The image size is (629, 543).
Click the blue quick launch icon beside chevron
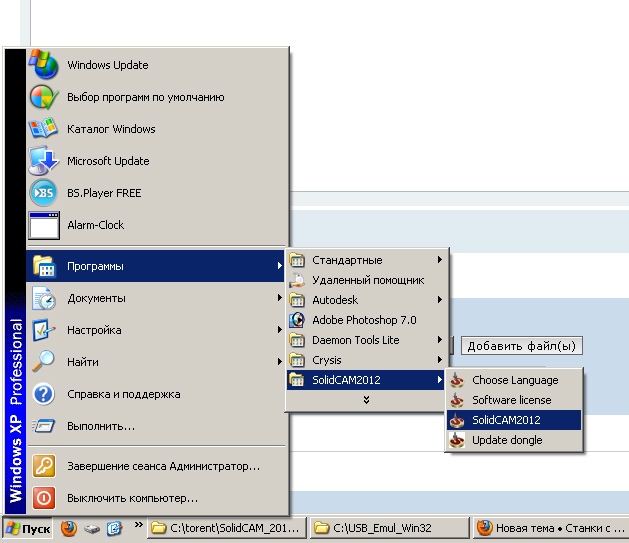coord(114,529)
